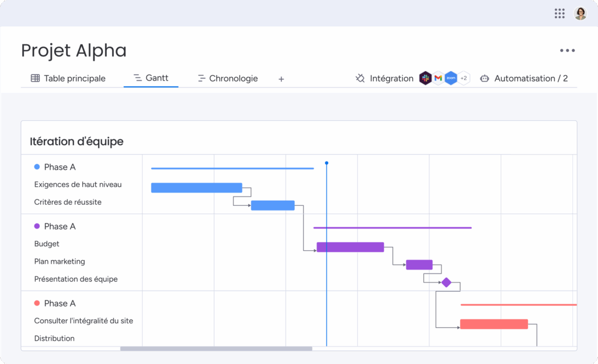Click the blue today line marker dot
Image resolution: width=598 pixels, height=364 pixels.
(326, 163)
